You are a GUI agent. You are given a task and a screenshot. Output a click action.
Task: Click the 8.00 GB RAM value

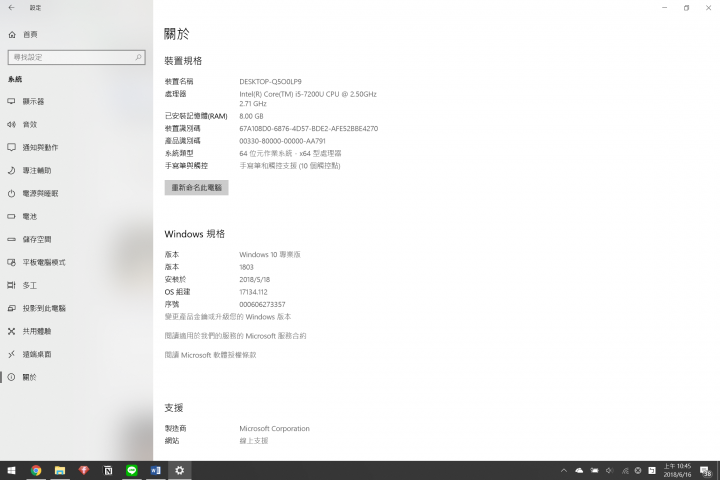coord(251,116)
